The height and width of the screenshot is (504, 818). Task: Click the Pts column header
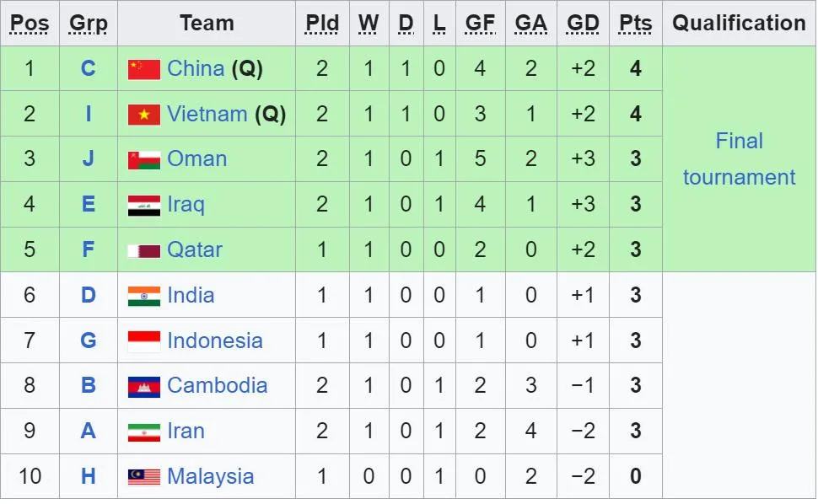[x=635, y=23]
